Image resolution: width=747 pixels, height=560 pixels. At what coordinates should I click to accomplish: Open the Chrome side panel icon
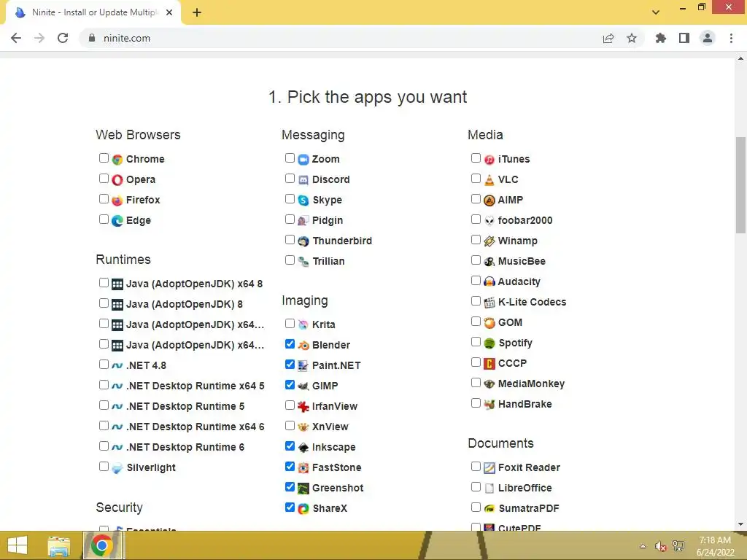click(x=684, y=38)
